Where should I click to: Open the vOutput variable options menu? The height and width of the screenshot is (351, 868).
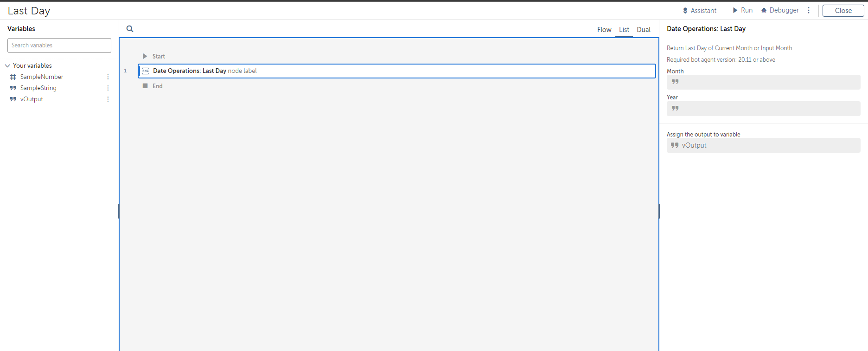point(108,99)
